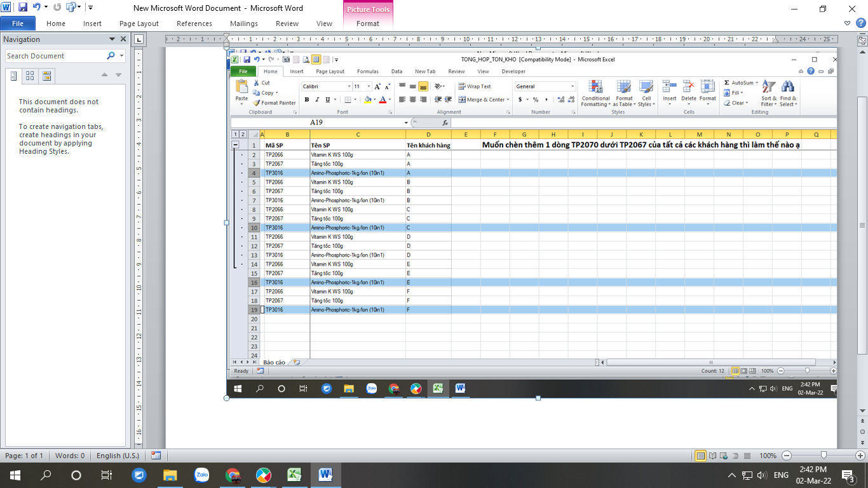Select the browse headings tab in Navigation

click(x=13, y=76)
